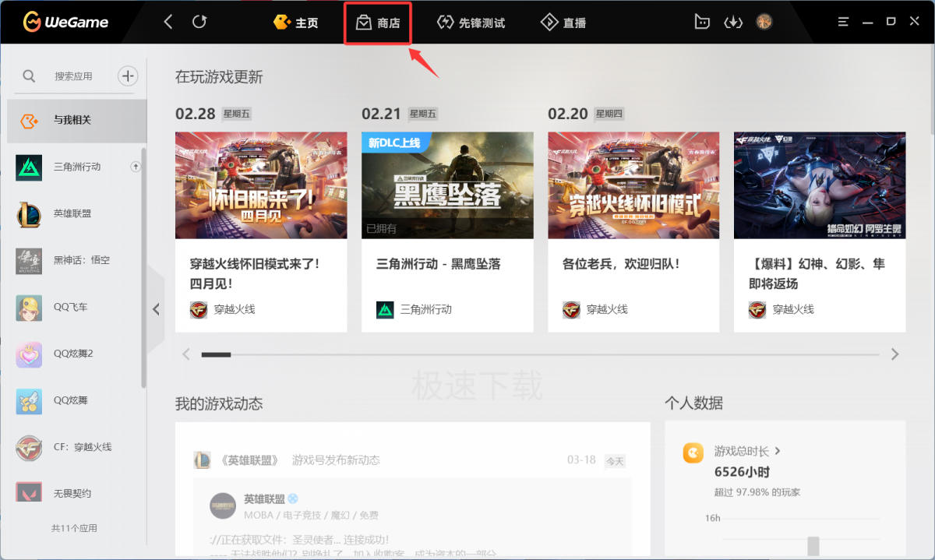Click the 共11个应用 count text
This screenshot has height=560, width=935.
coord(74,528)
